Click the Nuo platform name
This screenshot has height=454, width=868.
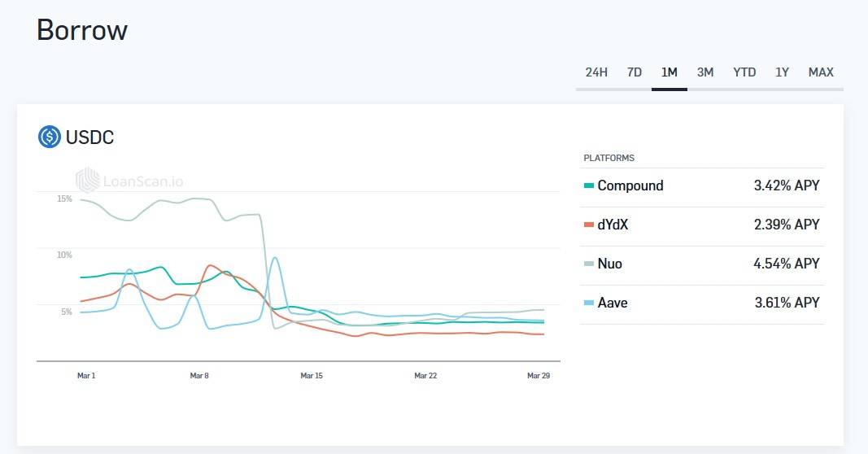point(610,264)
